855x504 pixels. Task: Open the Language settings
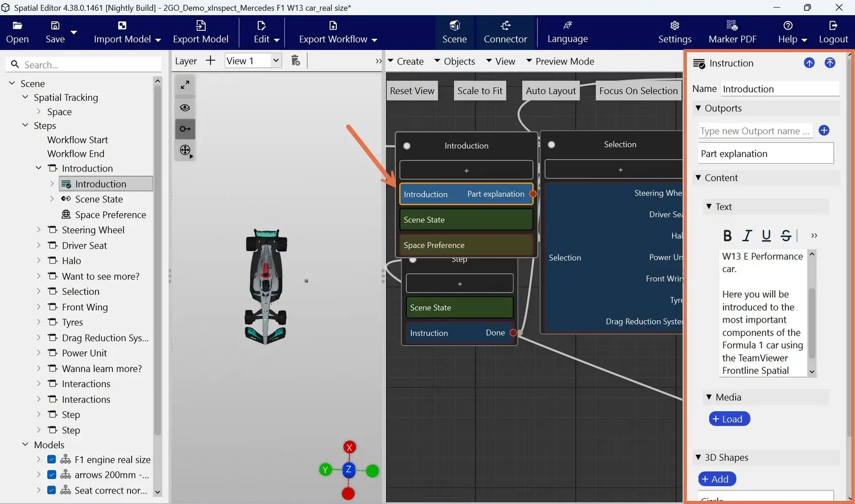(x=568, y=32)
